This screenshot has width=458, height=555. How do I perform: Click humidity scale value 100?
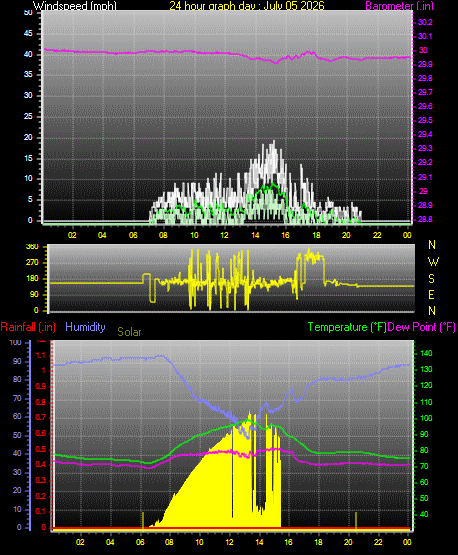click(16, 342)
